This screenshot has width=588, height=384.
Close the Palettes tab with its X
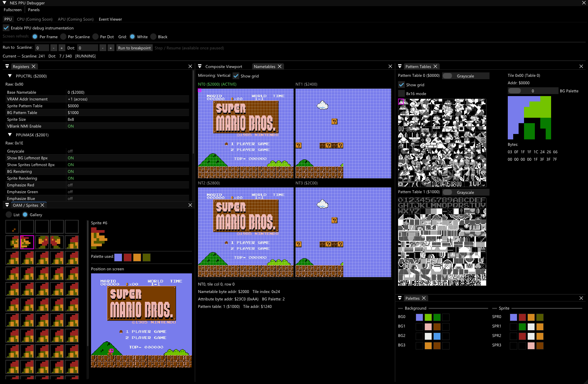click(424, 298)
